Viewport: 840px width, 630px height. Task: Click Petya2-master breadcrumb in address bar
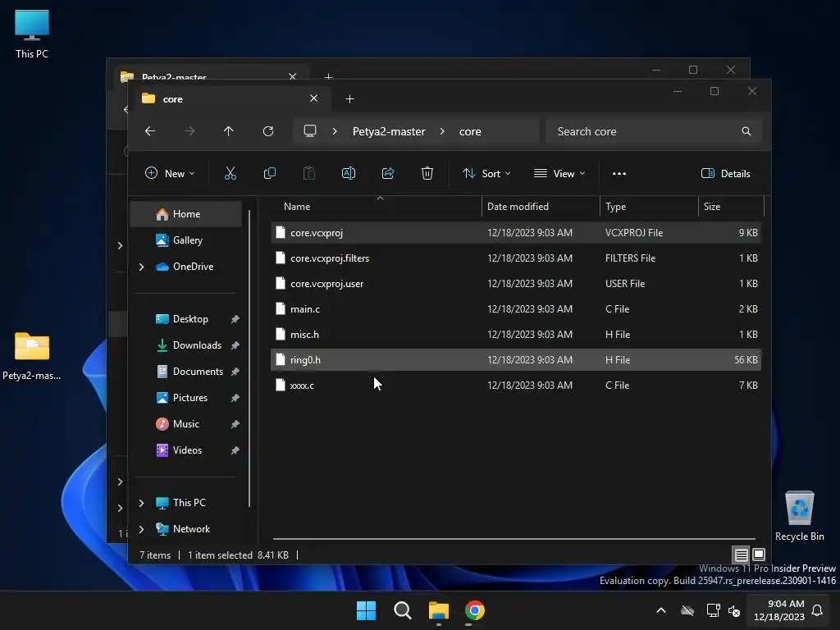tap(389, 131)
